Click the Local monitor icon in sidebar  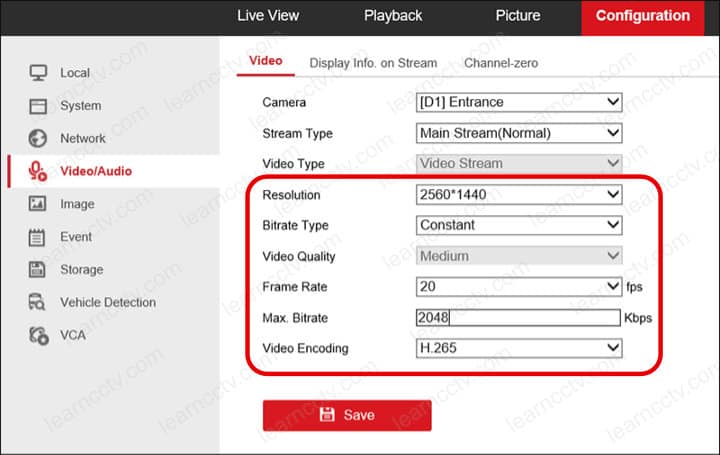coord(38,73)
